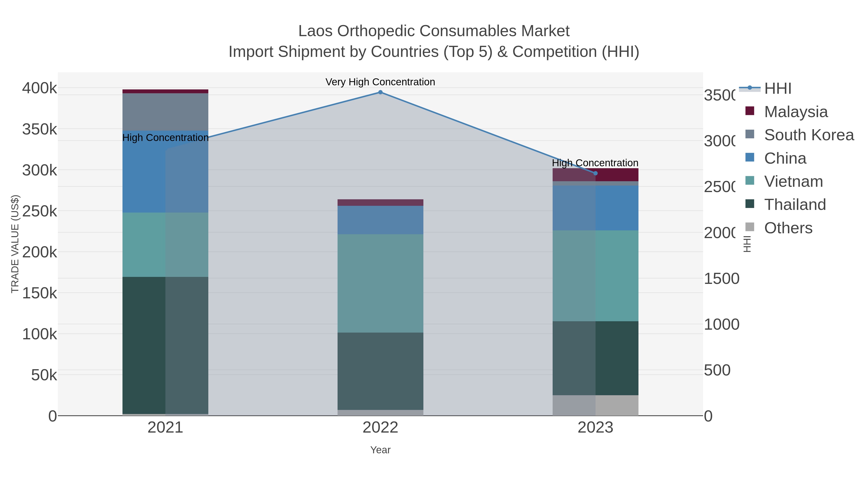Screen dimensions: 868x488
Task: Click the 2021 'High Concentration' annotation
Action: (165, 138)
